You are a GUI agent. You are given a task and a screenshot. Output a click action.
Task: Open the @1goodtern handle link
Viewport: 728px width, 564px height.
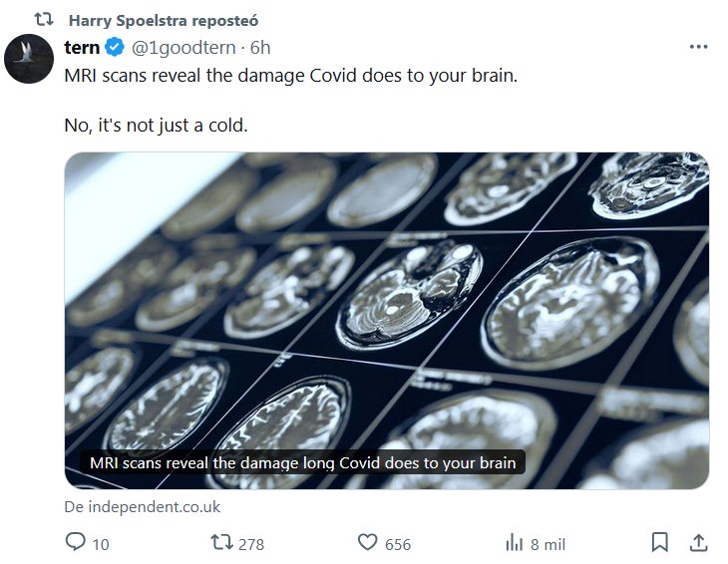pos(182,48)
